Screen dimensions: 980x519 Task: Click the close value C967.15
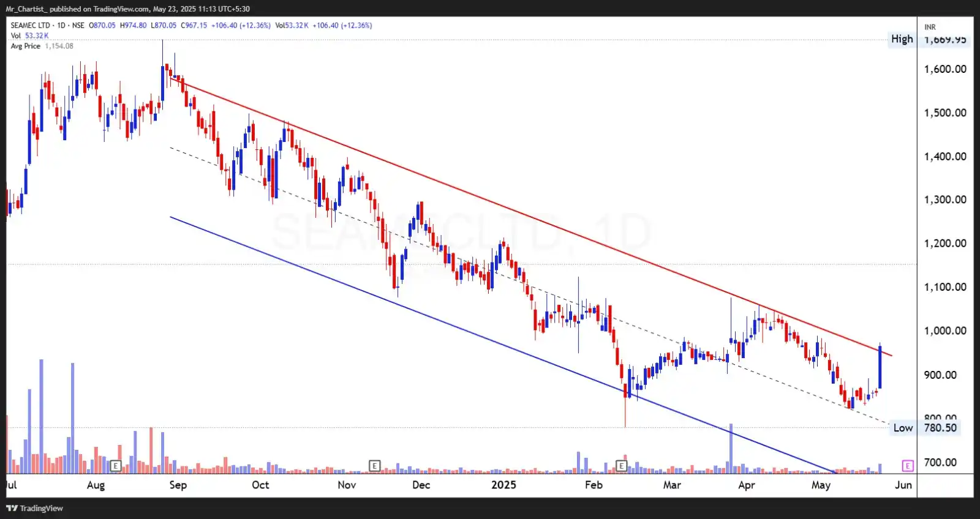[194, 25]
